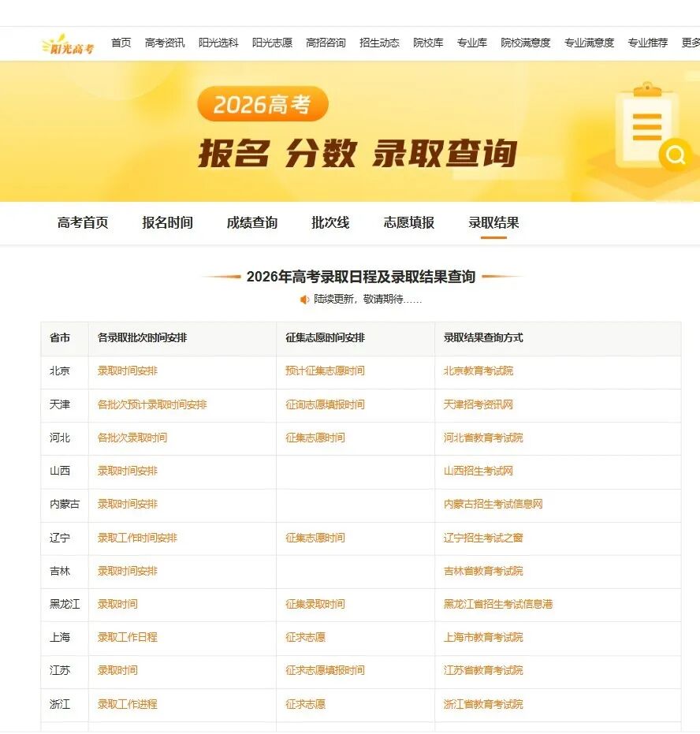Viewport: 700px width, 734px height.
Task: Click the 内蒙古 province cell
Action: pos(65,504)
